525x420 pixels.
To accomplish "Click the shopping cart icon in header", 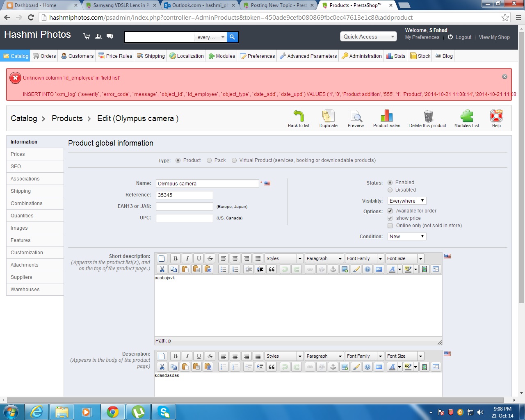I will click(x=87, y=36).
